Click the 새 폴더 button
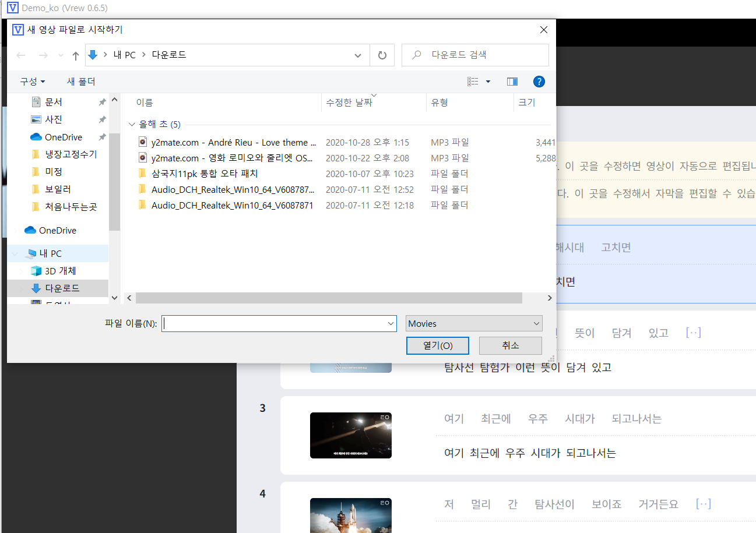Image resolution: width=756 pixels, height=533 pixels. point(81,82)
